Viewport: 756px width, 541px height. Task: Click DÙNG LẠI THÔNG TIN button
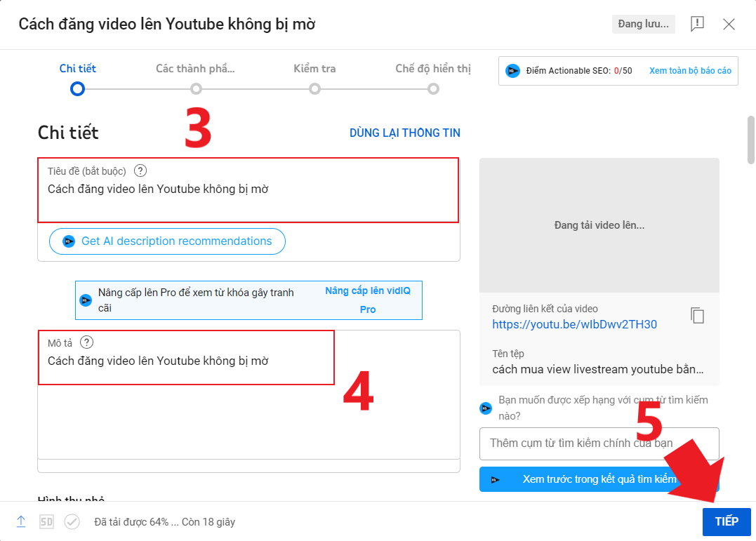point(405,133)
